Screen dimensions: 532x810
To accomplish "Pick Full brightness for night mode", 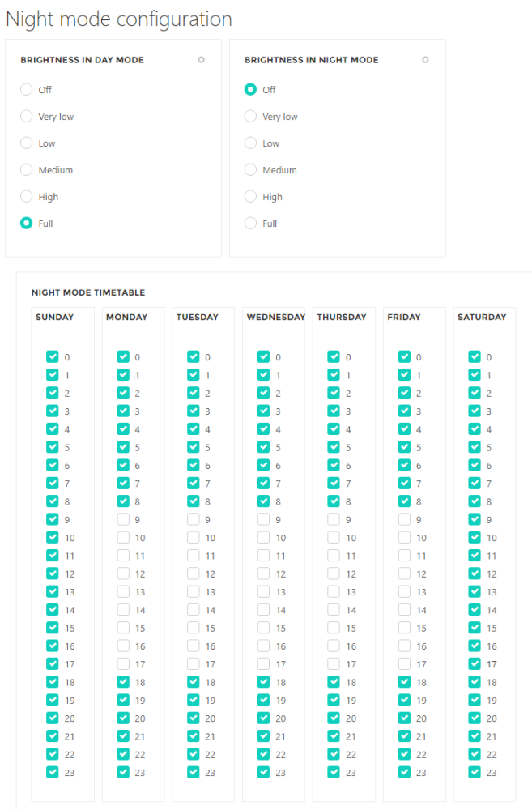I will (250, 224).
